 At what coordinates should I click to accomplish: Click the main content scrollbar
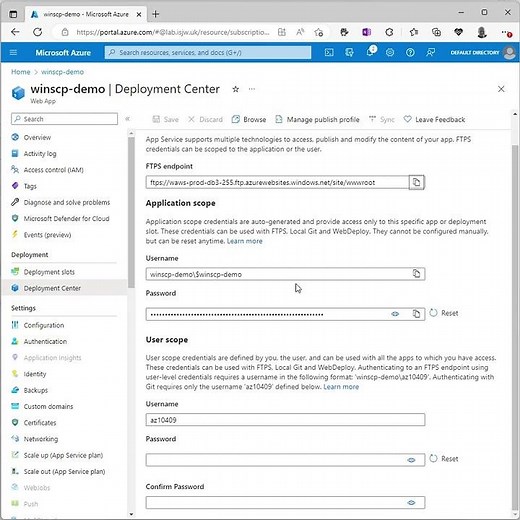515,327
